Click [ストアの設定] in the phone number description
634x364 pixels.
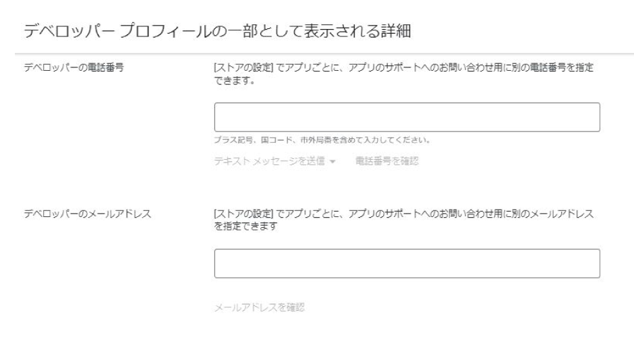point(237,68)
